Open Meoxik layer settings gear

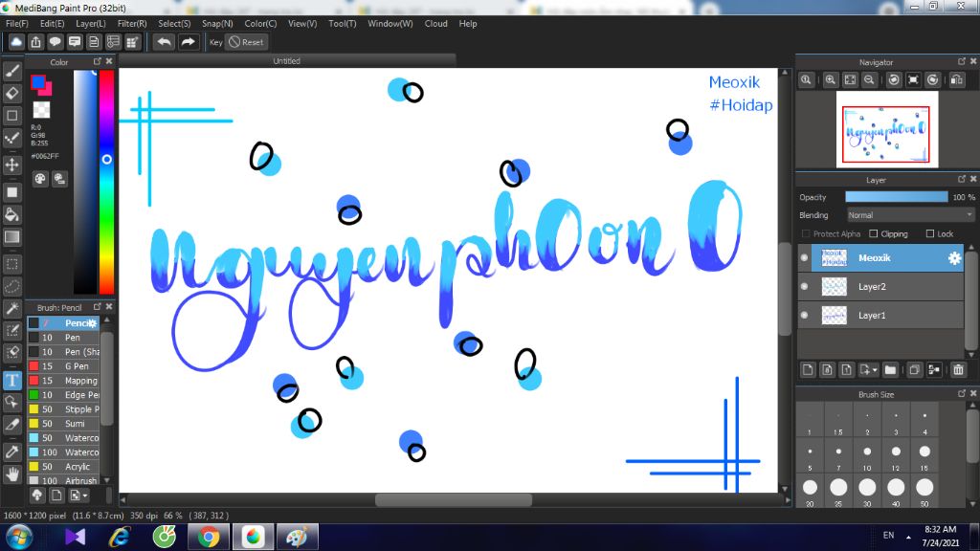tap(954, 258)
